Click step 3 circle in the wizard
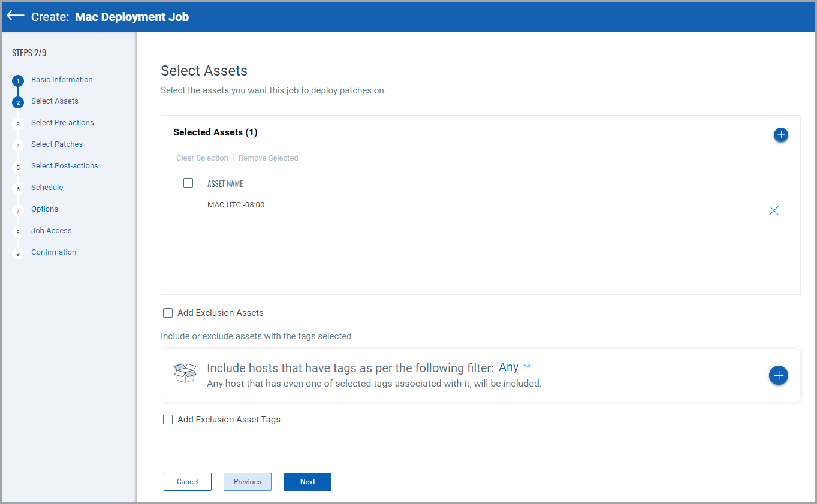This screenshot has height=504, width=817. [x=18, y=124]
